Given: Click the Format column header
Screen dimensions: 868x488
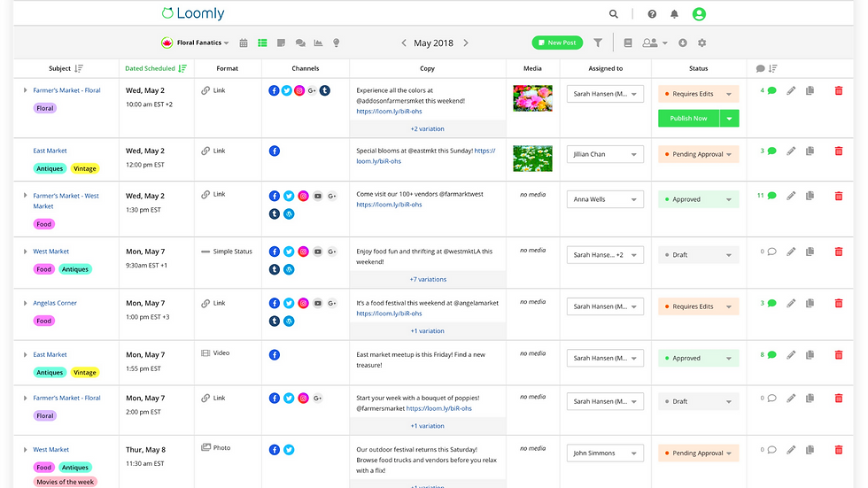Looking at the screenshot, I should (x=227, y=68).
